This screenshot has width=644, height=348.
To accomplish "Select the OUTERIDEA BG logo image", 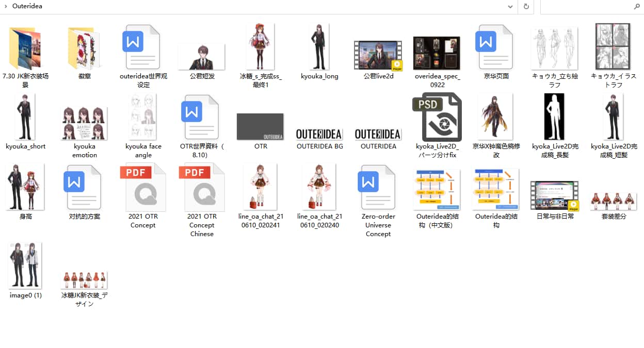I will [x=319, y=134].
